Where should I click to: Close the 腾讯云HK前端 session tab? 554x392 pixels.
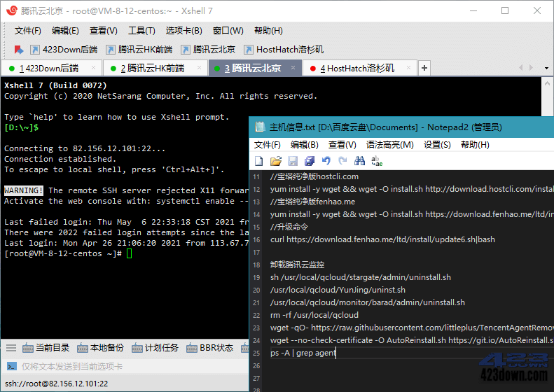coord(200,67)
